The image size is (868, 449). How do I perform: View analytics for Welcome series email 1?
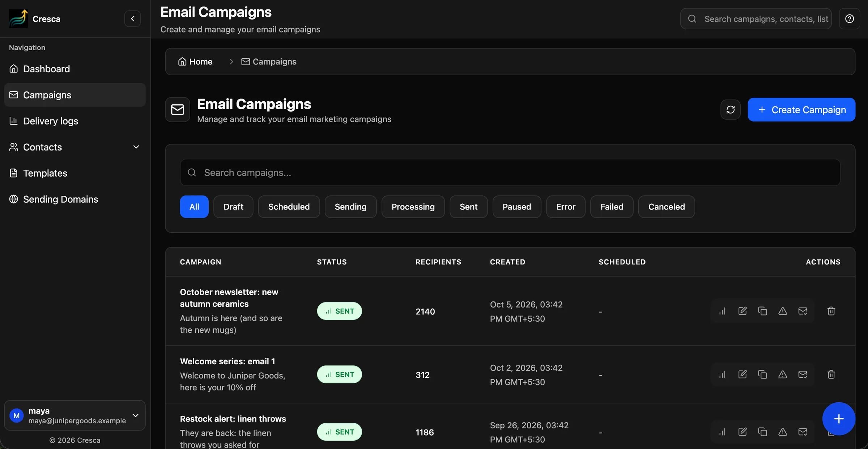pyautogui.click(x=722, y=374)
